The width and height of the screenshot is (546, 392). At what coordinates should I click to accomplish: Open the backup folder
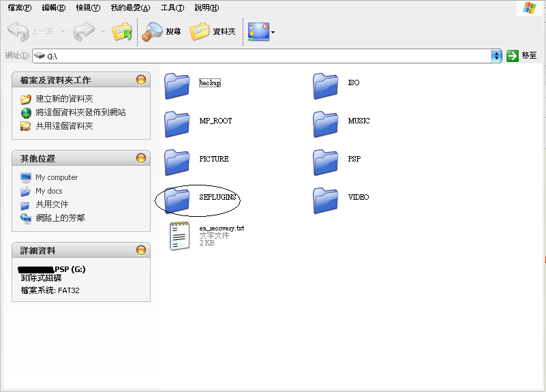click(x=178, y=85)
